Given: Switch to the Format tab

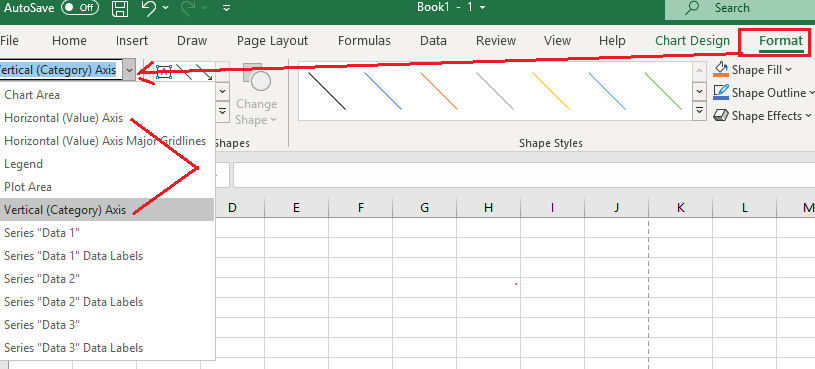Looking at the screenshot, I should tap(781, 41).
